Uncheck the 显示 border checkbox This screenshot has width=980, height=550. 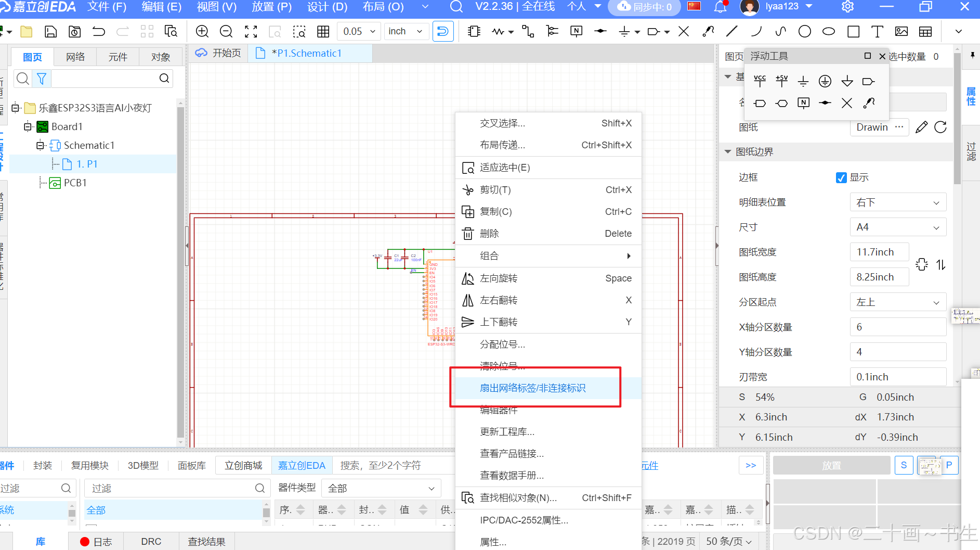click(841, 178)
